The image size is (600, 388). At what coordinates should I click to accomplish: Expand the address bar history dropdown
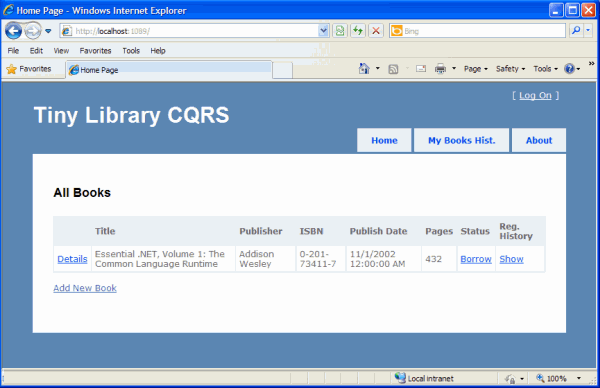324,31
